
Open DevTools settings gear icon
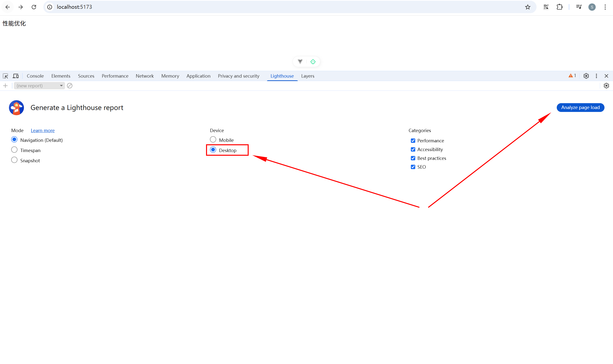(586, 76)
